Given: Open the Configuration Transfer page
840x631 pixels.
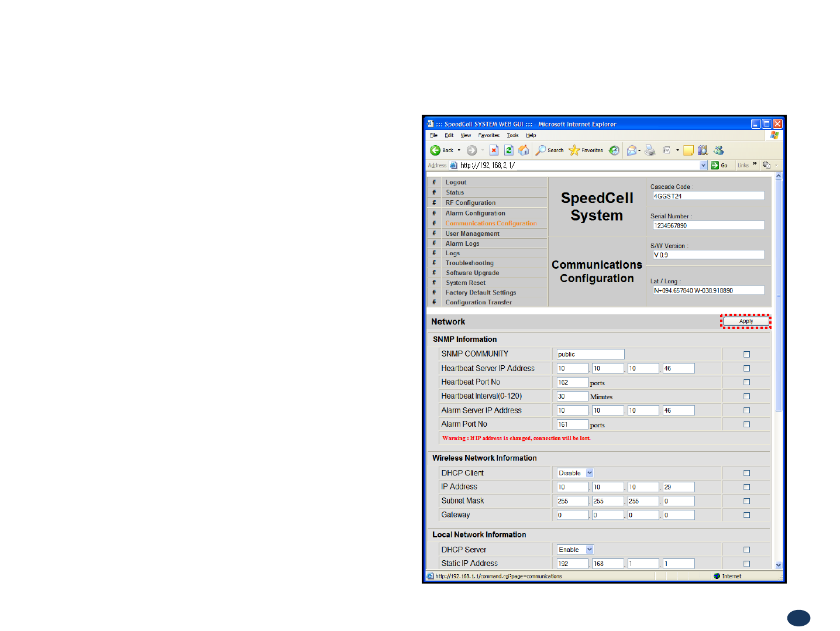Looking at the screenshot, I should [478, 303].
